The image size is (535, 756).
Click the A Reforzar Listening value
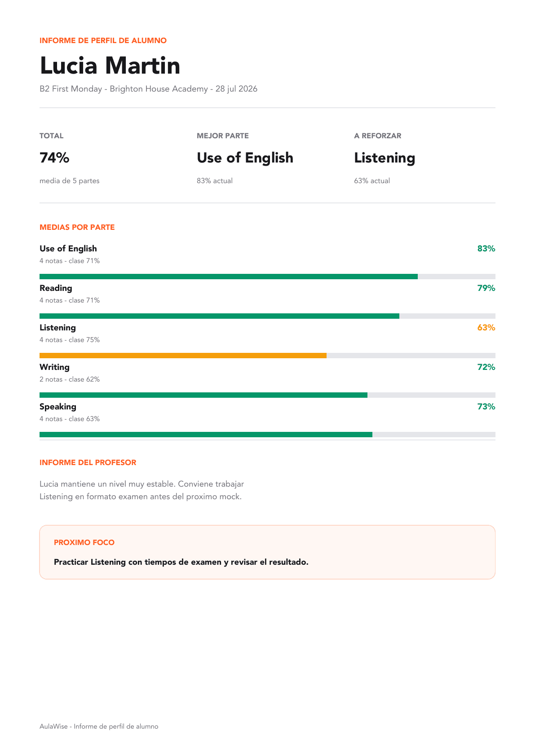click(385, 158)
